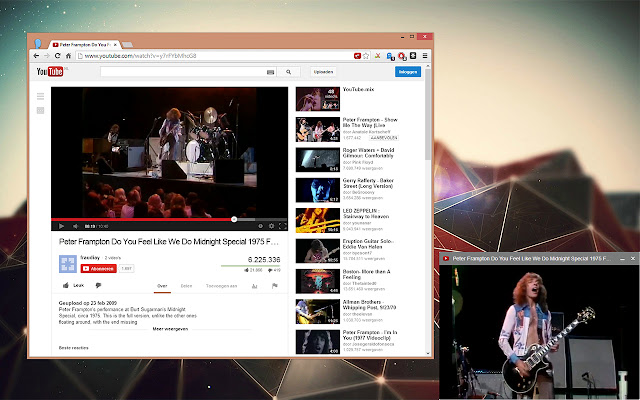Open the video settings gear
This screenshot has width=640, height=400.
[x=271, y=226]
